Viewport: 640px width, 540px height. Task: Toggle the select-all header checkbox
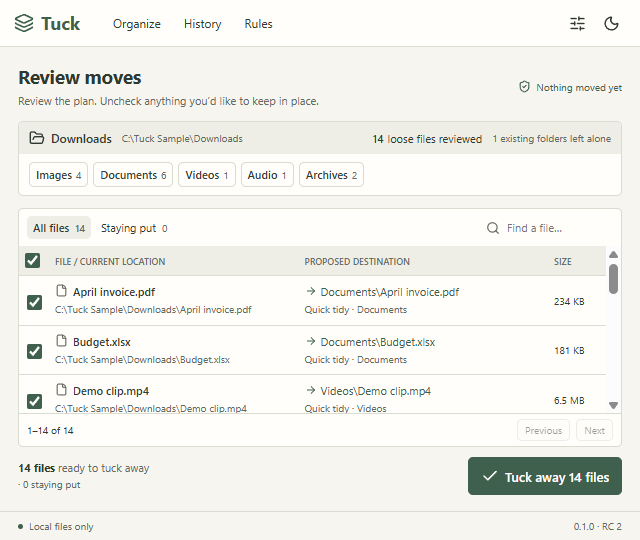(x=33, y=260)
